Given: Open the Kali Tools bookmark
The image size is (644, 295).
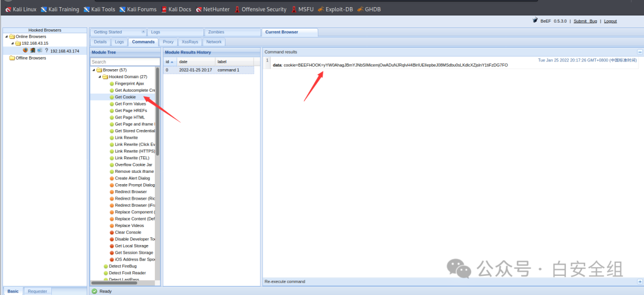Looking at the screenshot, I should pyautogui.click(x=100, y=9).
